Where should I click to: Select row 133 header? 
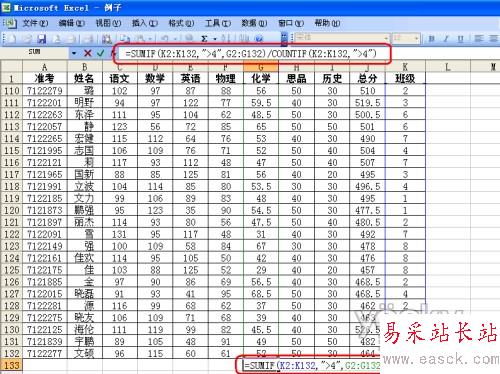click(x=12, y=365)
